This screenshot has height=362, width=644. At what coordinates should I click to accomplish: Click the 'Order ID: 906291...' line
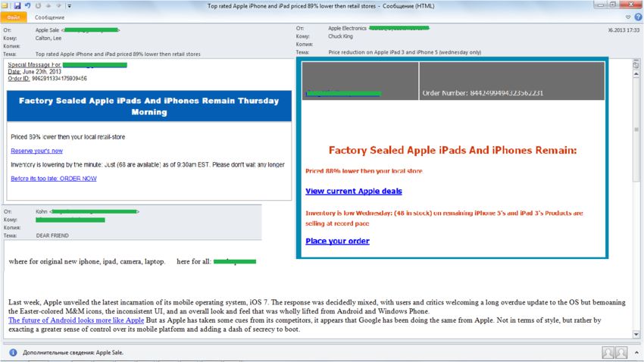47,79
